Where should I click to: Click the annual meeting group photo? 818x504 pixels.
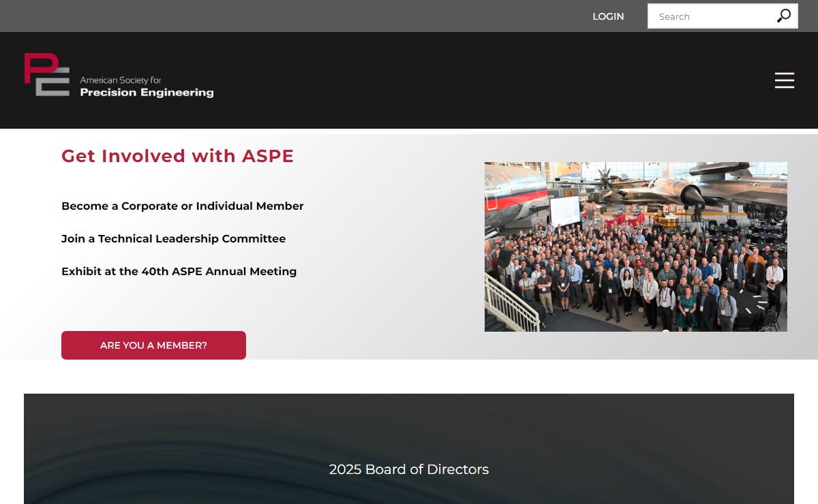[636, 247]
